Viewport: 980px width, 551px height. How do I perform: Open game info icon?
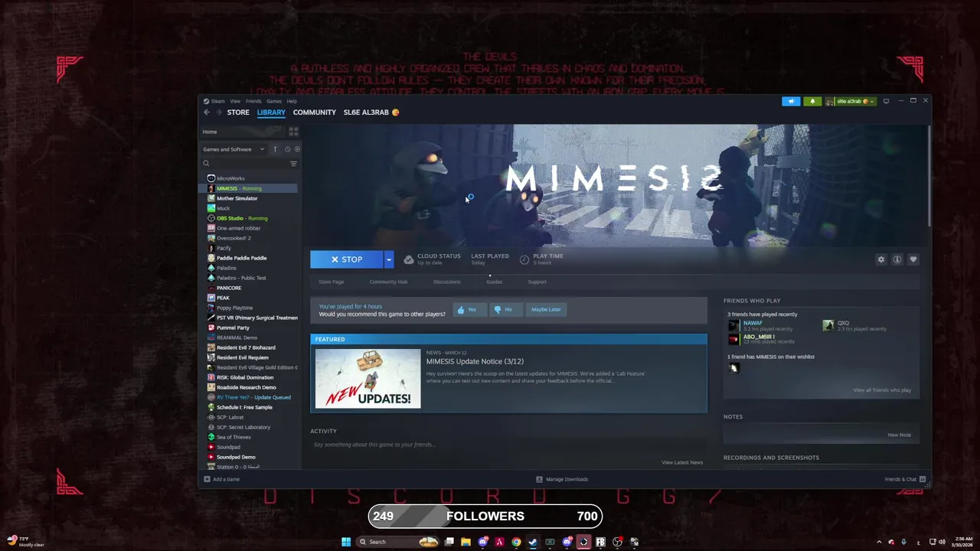point(897,259)
